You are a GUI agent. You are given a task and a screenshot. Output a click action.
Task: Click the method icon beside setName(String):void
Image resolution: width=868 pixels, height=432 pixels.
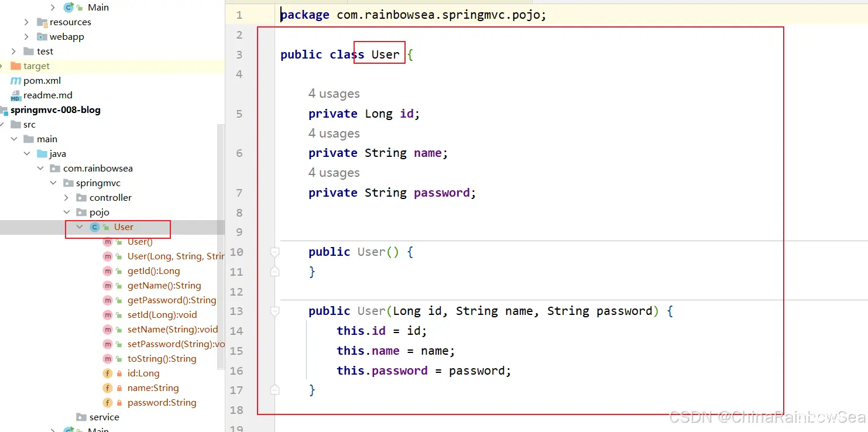(108, 330)
